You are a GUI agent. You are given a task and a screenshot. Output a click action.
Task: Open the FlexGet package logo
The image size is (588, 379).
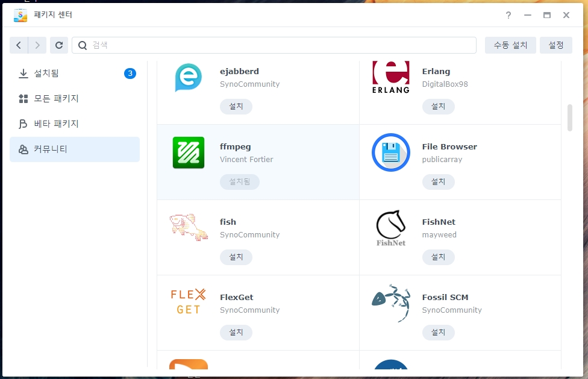click(189, 302)
